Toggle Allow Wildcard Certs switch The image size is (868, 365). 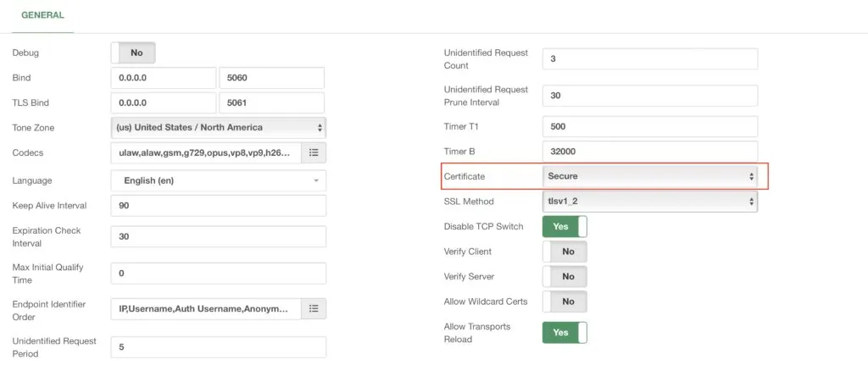point(565,301)
